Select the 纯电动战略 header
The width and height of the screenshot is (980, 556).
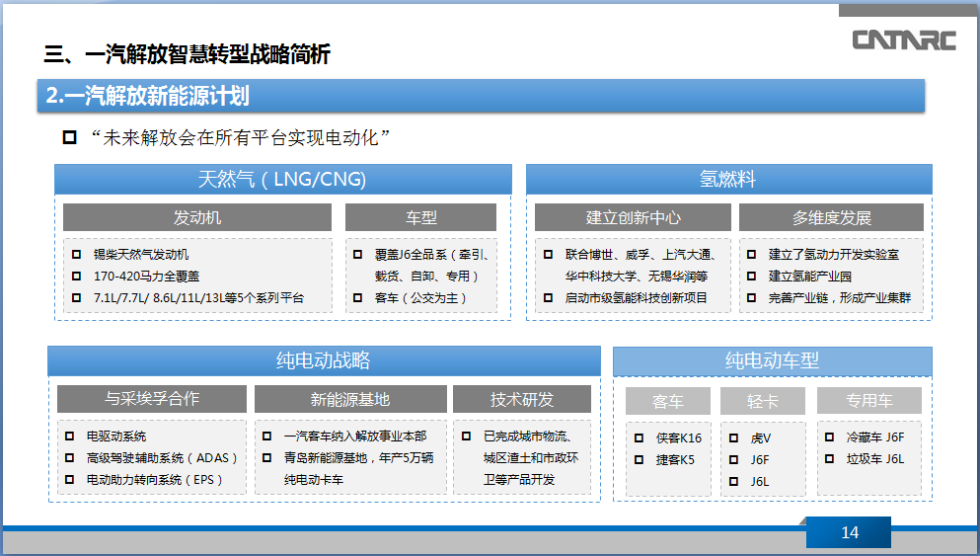(324, 360)
